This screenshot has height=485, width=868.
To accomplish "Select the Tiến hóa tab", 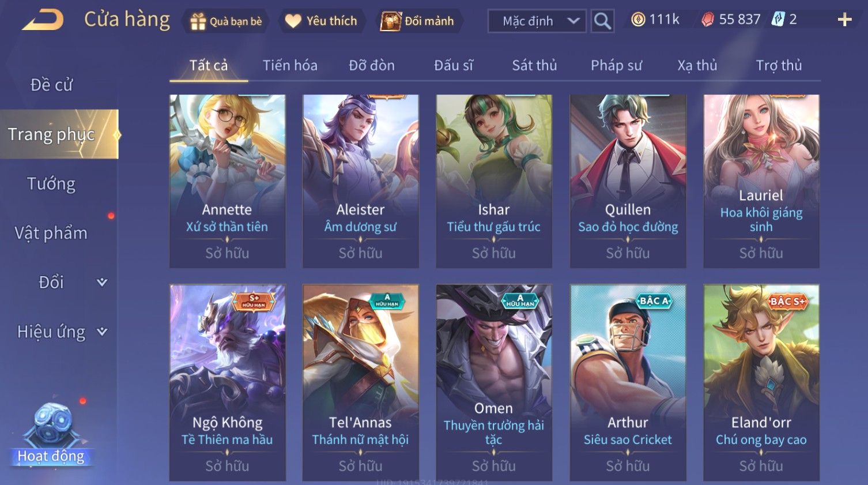I will [x=290, y=66].
